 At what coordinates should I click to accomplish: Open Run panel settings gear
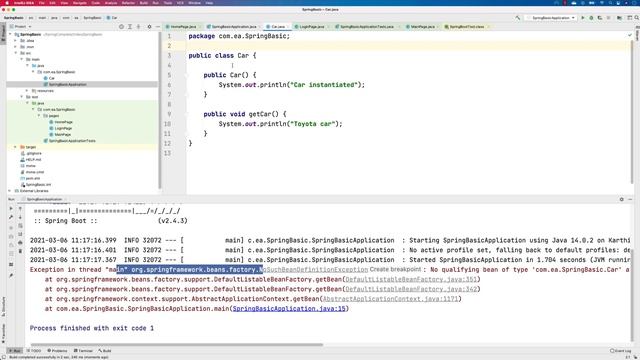pyautogui.click(x=622, y=199)
